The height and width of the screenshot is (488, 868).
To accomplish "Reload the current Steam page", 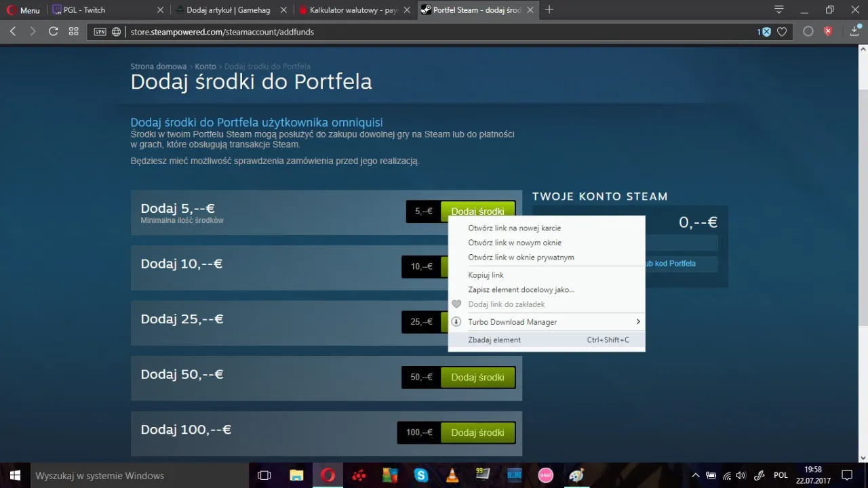I will (53, 32).
